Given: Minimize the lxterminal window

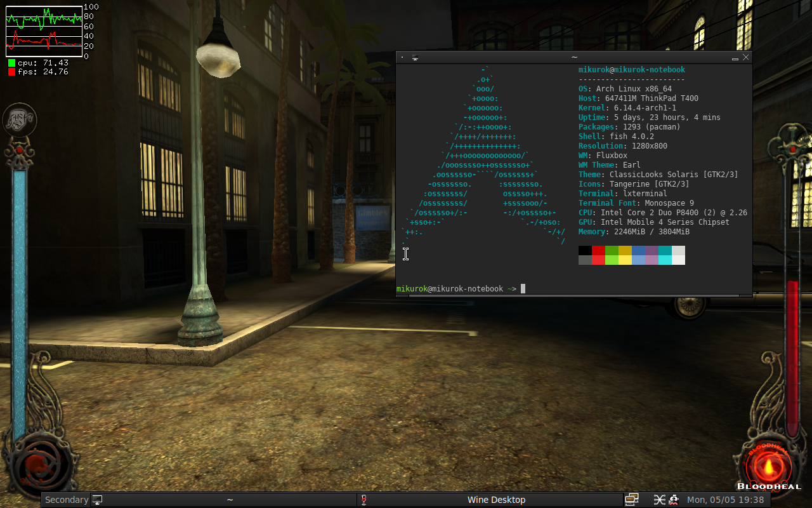Looking at the screenshot, I should (x=735, y=57).
